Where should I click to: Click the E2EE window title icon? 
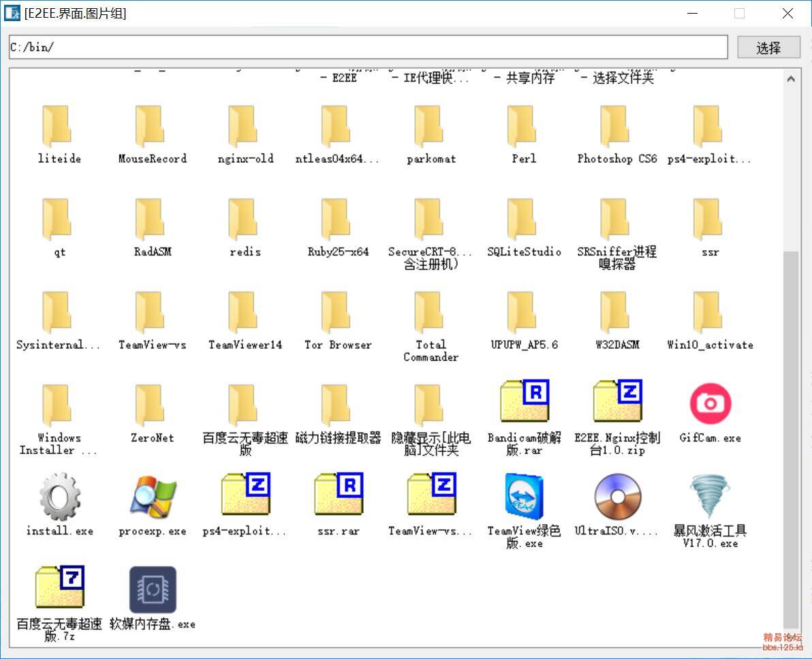tap(12, 13)
